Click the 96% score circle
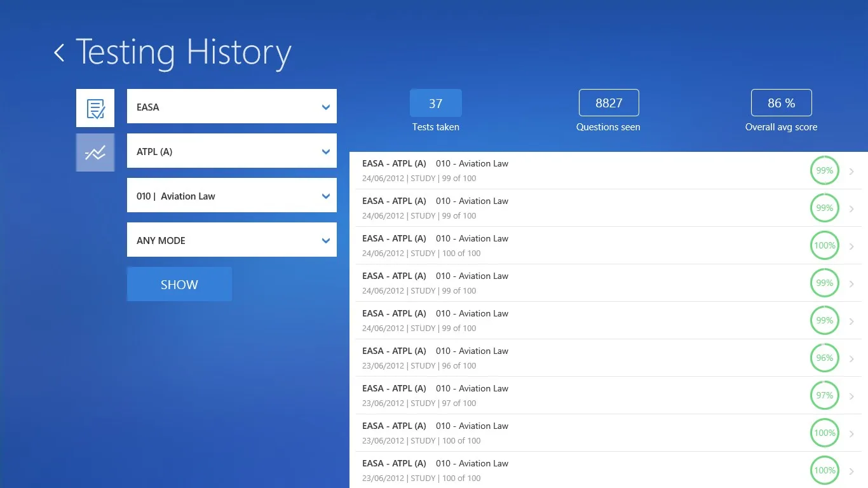868x488 pixels. [x=825, y=358]
